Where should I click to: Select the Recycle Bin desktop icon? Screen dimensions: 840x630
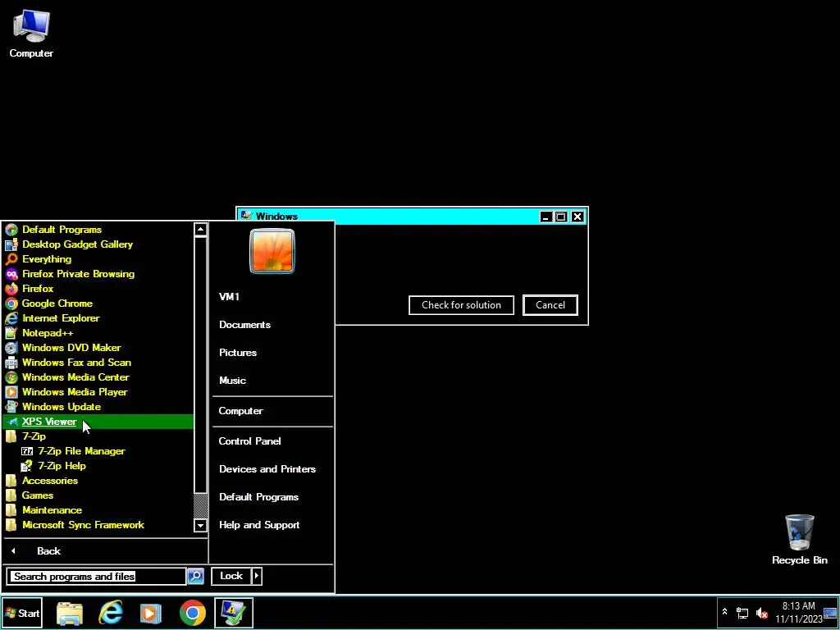point(799,539)
